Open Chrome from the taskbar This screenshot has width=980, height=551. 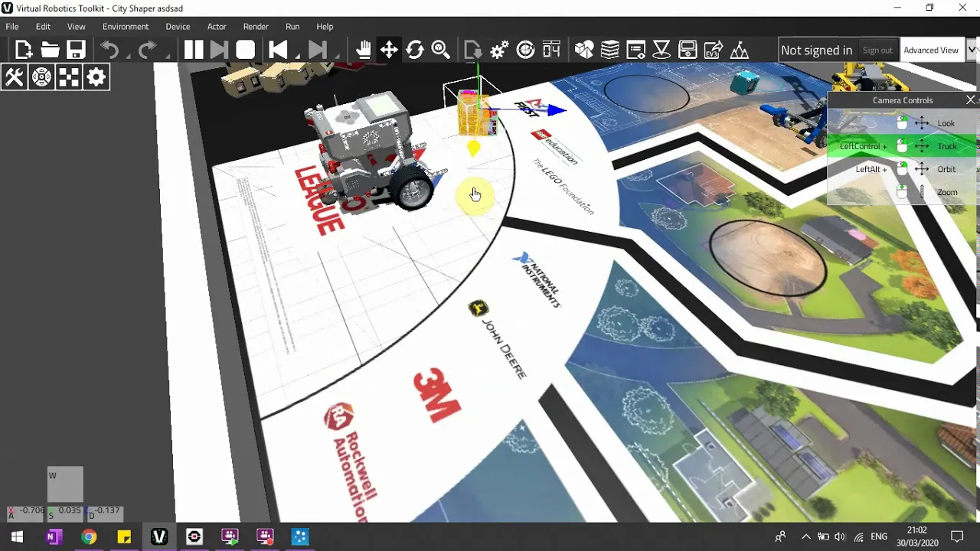point(89,536)
